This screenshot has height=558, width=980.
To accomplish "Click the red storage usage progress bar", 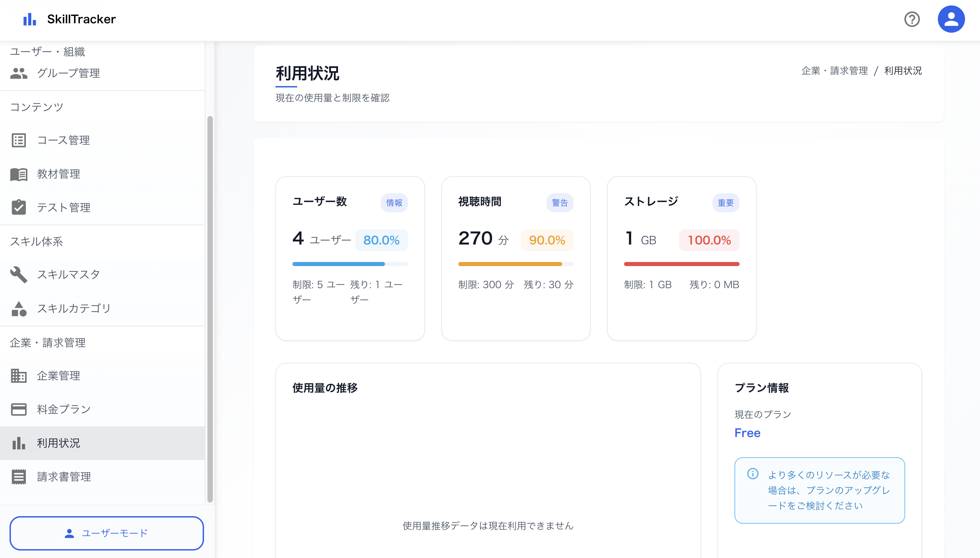I will [681, 264].
